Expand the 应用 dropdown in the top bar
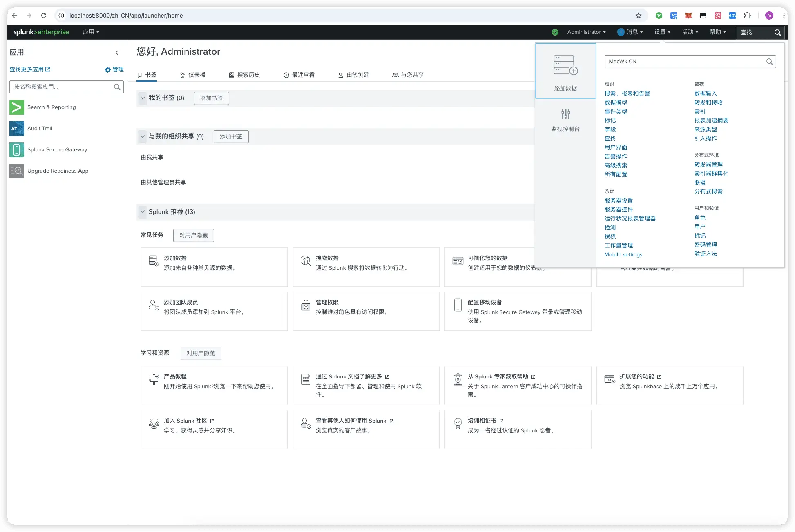This screenshot has width=795, height=532. (x=91, y=32)
